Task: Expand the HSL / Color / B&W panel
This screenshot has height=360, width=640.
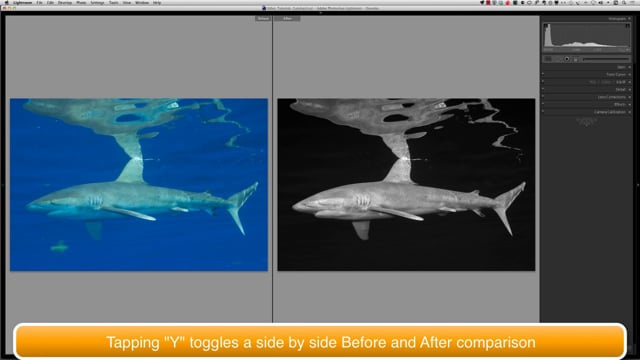Action: pyautogui.click(x=629, y=82)
